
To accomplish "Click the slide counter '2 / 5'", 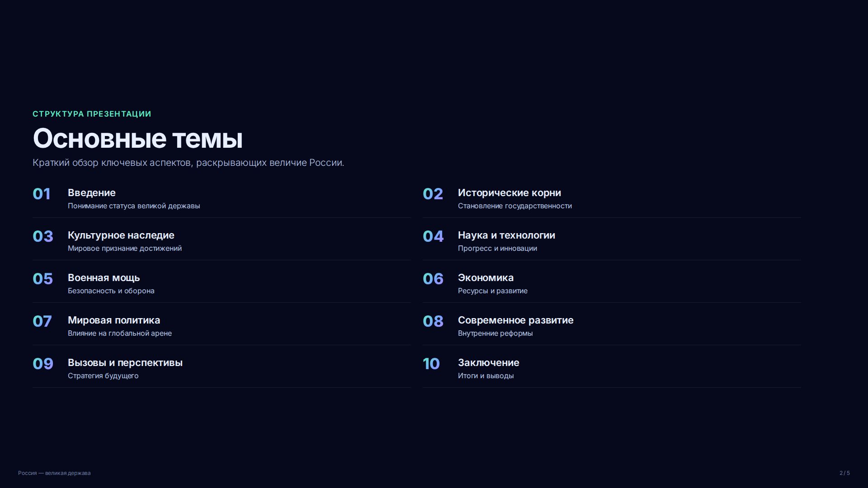I will pos(844,473).
